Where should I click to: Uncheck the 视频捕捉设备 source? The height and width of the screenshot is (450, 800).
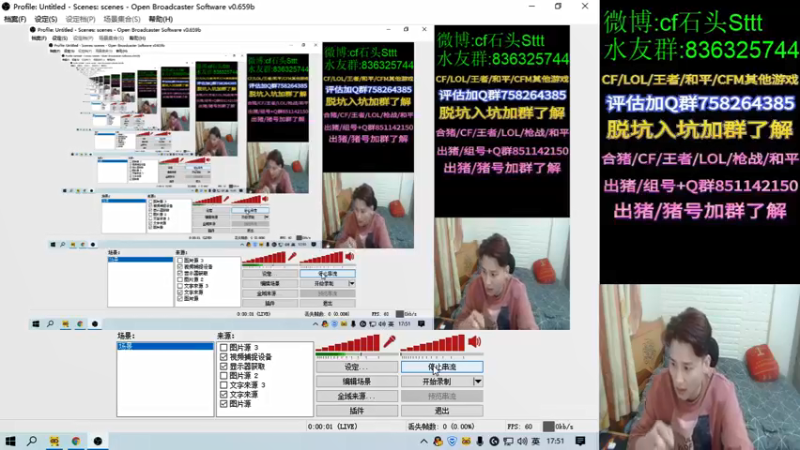pyautogui.click(x=223, y=357)
